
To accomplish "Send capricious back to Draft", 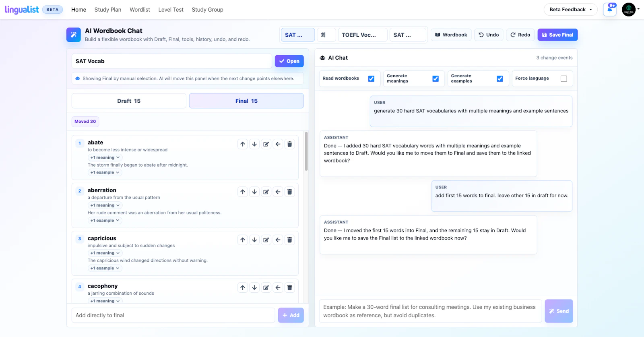I will pos(278,240).
